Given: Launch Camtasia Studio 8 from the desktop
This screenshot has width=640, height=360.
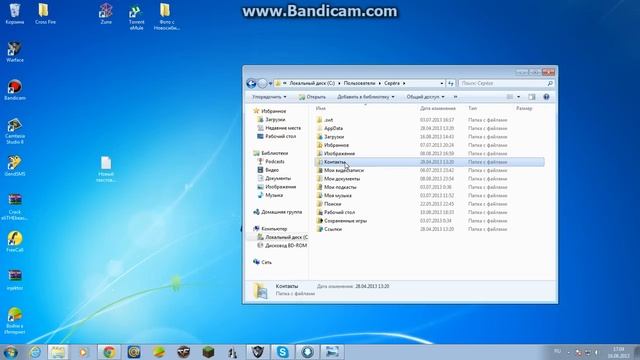Looking at the screenshot, I should [x=15, y=131].
